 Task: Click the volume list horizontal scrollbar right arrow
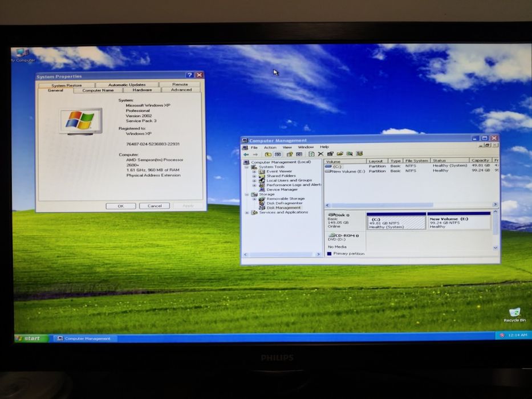tap(496, 204)
